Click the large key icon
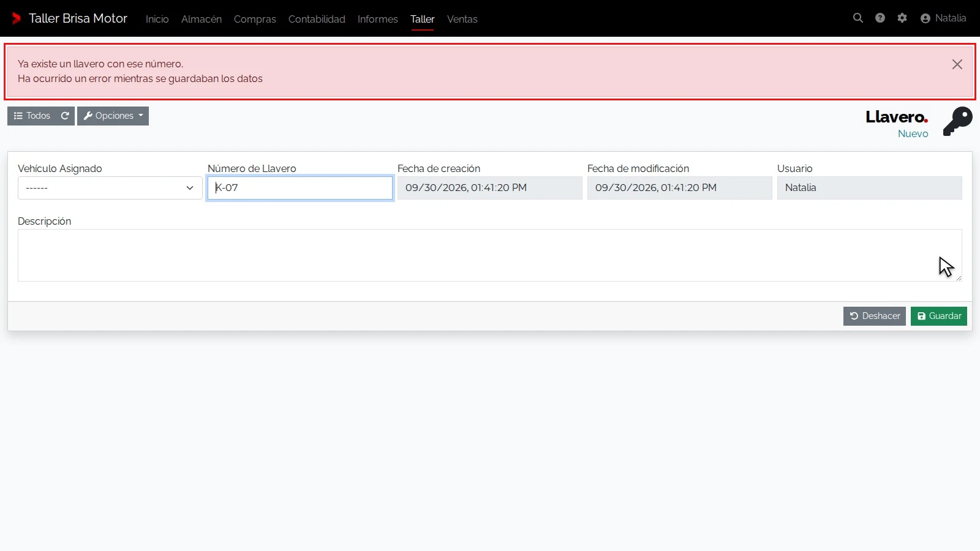The height and width of the screenshot is (551, 980). [x=957, y=121]
